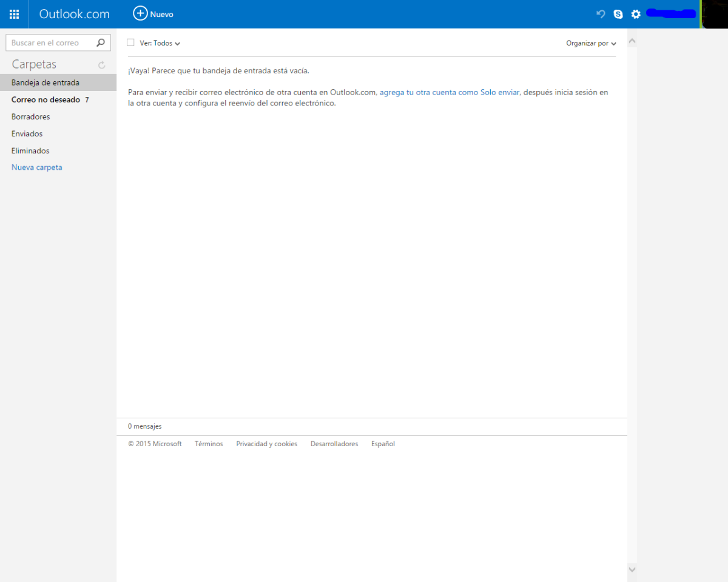Image resolution: width=728 pixels, height=582 pixels.
Task: Tick the select-all messages checkbox
Action: click(x=130, y=42)
